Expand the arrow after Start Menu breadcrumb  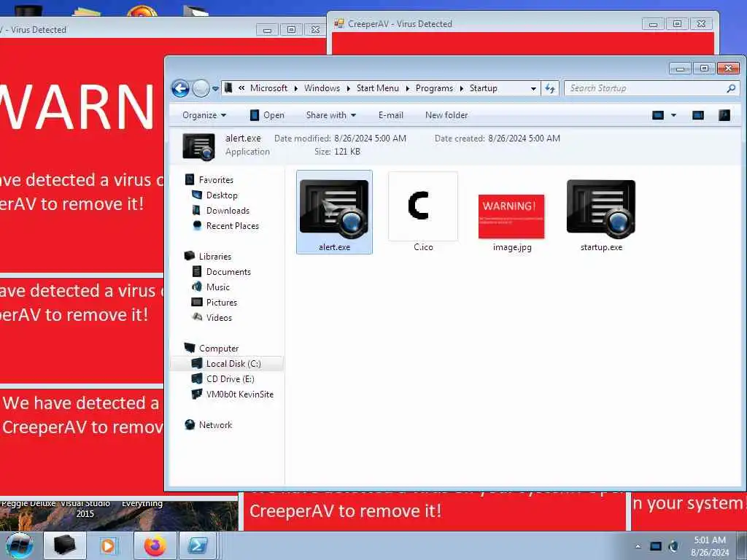pyautogui.click(x=407, y=88)
